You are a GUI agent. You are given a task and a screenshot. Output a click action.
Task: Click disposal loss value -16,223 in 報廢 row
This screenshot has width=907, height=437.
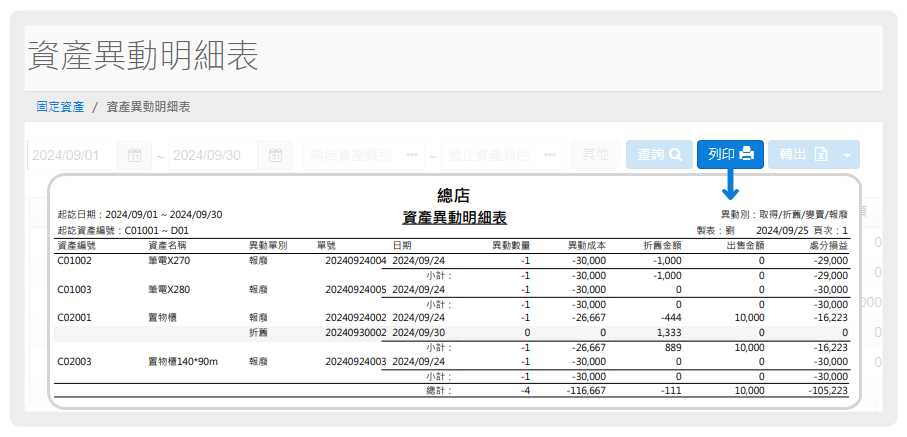[x=832, y=318]
